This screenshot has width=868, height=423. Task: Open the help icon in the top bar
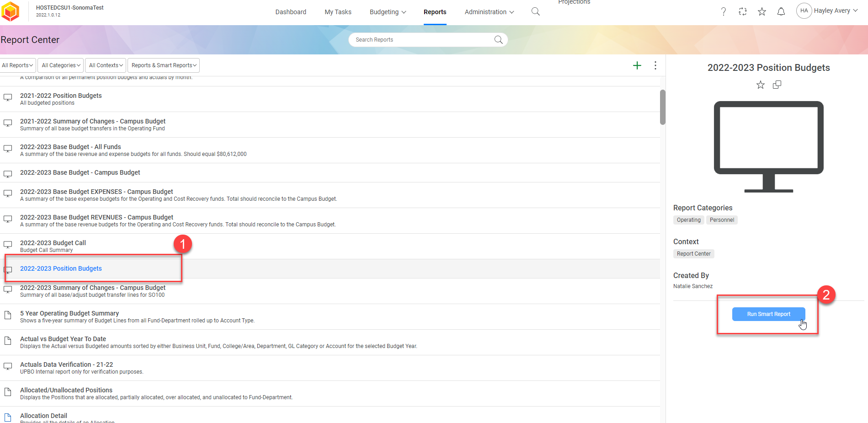724,11
